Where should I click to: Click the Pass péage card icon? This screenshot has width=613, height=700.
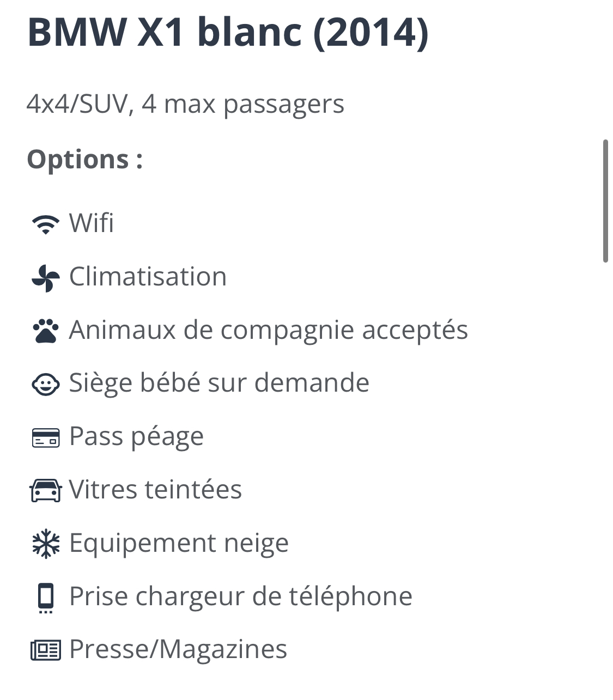point(46,437)
